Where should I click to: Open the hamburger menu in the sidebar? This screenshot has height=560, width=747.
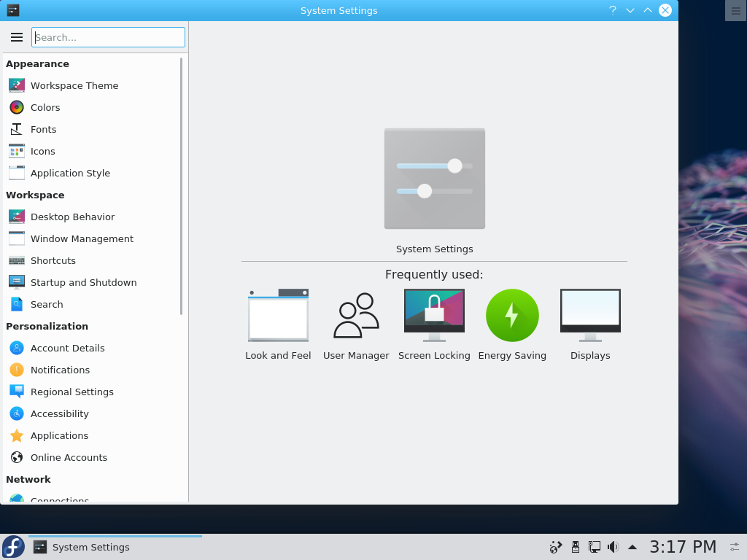[x=17, y=37]
